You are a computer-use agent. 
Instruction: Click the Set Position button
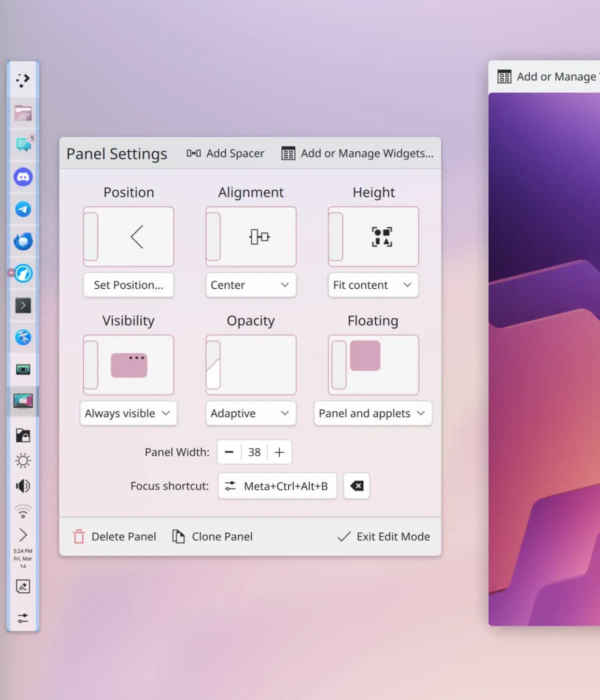128,285
